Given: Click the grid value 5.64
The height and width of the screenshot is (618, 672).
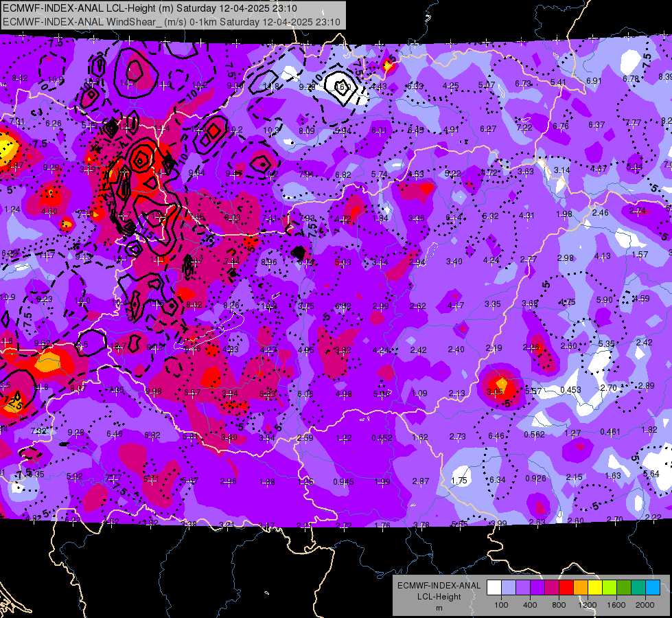Looking at the screenshot, I should click(651, 474).
